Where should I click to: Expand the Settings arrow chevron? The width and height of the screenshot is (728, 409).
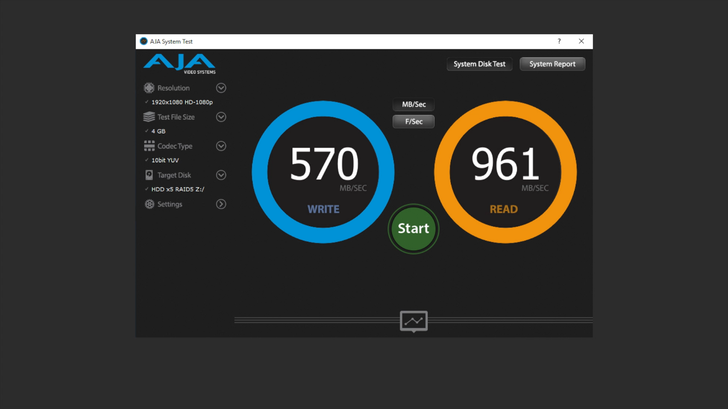(221, 204)
